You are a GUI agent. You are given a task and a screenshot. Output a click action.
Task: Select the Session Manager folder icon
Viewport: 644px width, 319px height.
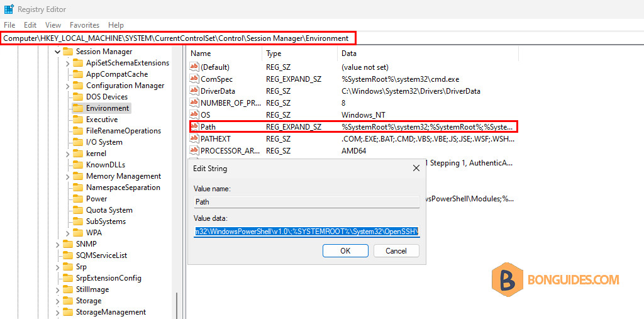(68, 52)
